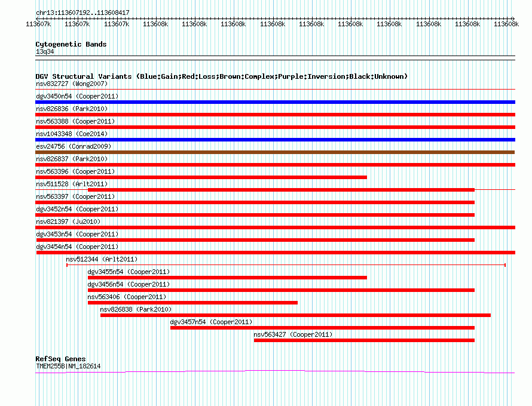Select the nsv563427 (Cooper2011) label

pos(293,334)
